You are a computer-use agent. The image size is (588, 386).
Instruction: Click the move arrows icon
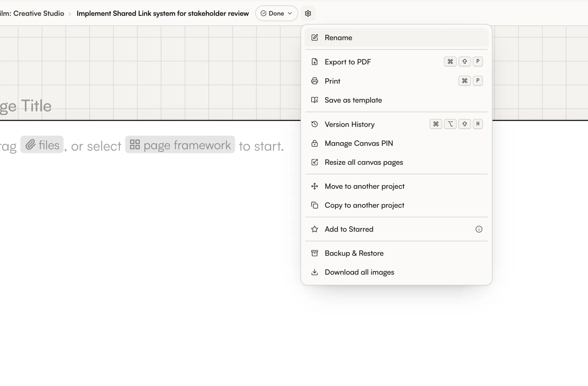(315, 186)
